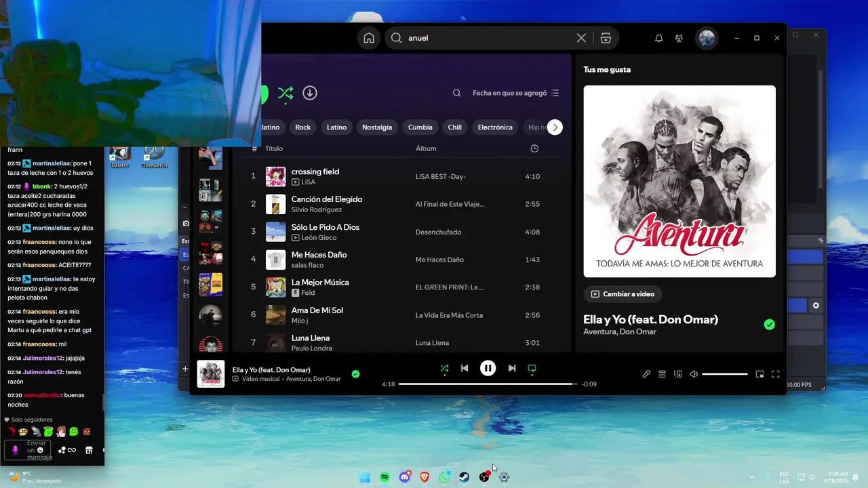Select the Chill filter chip
The height and width of the screenshot is (488, 868).
(x=455, y=127)
